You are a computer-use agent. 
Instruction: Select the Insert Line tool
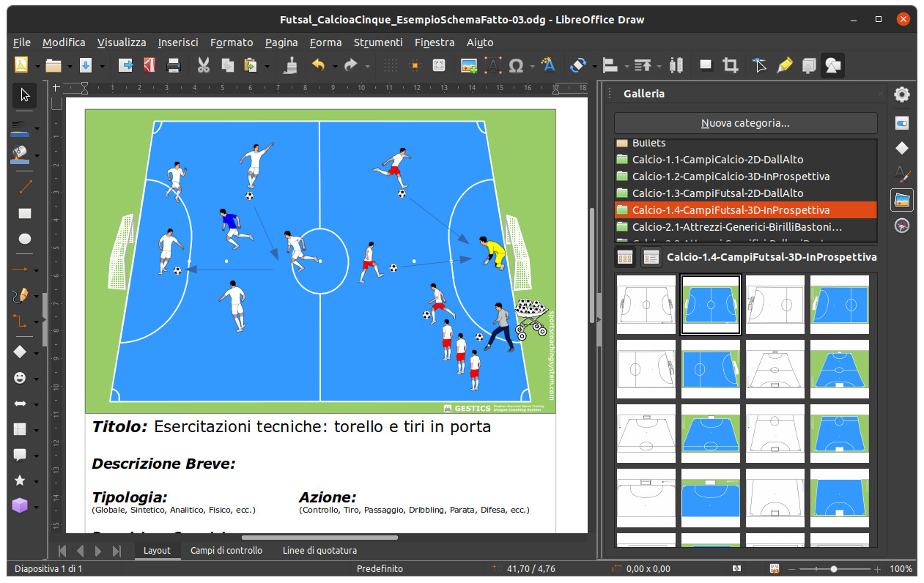coord(25,187)
